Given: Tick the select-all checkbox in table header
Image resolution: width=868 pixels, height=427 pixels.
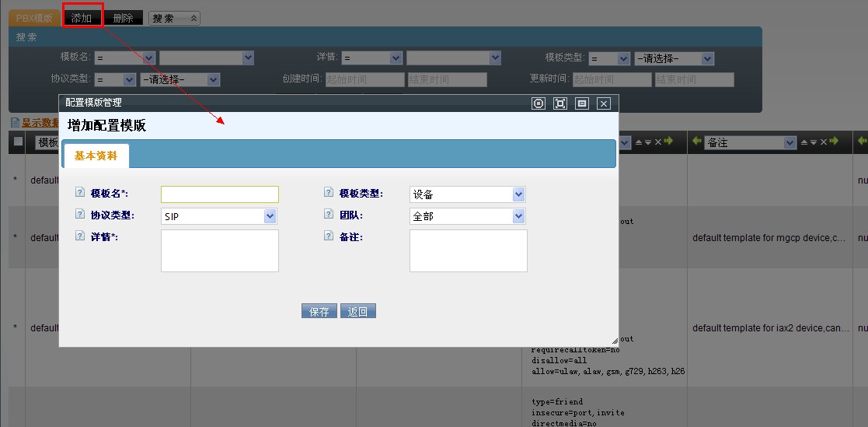Looking at the screenshot, I should click(x=18, y=142).
